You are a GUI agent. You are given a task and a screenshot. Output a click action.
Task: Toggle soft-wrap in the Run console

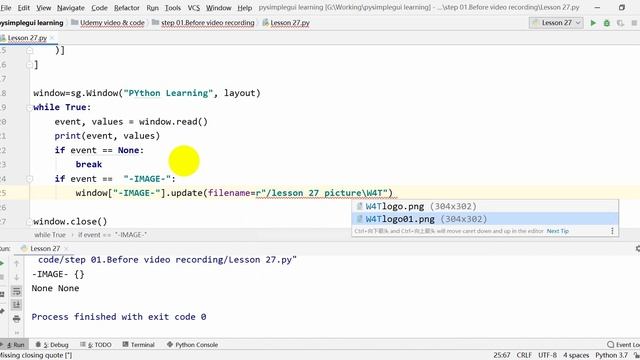[x=16, y=291]
